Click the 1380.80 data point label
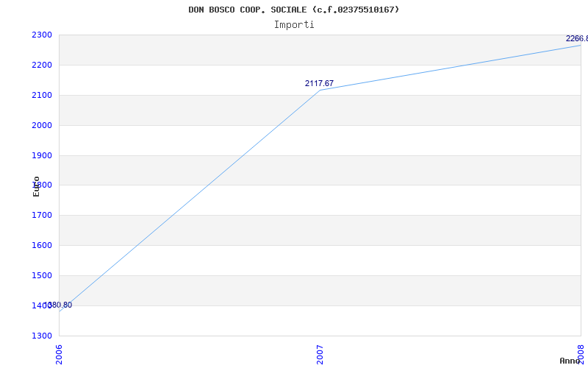This screenshot has width=588, height=368. coord(58,305)
